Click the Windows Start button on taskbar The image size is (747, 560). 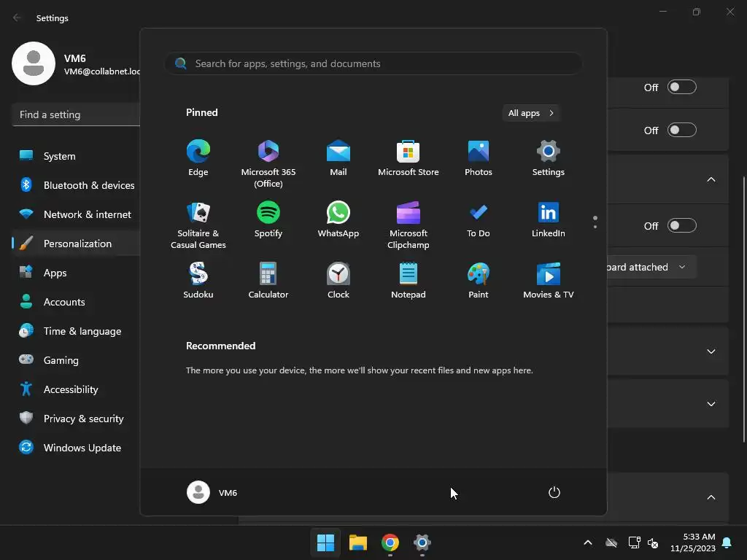point(325,542)
